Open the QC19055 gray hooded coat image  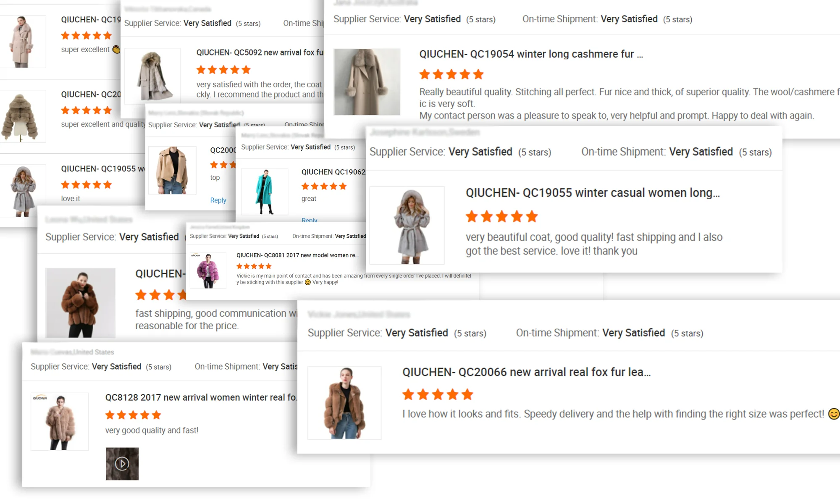pyautogui.click(x=407, y=226)
